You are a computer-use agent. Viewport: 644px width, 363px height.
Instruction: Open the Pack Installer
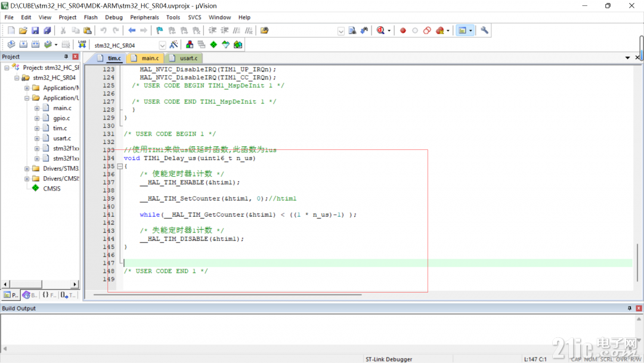[x=238, y=44]
